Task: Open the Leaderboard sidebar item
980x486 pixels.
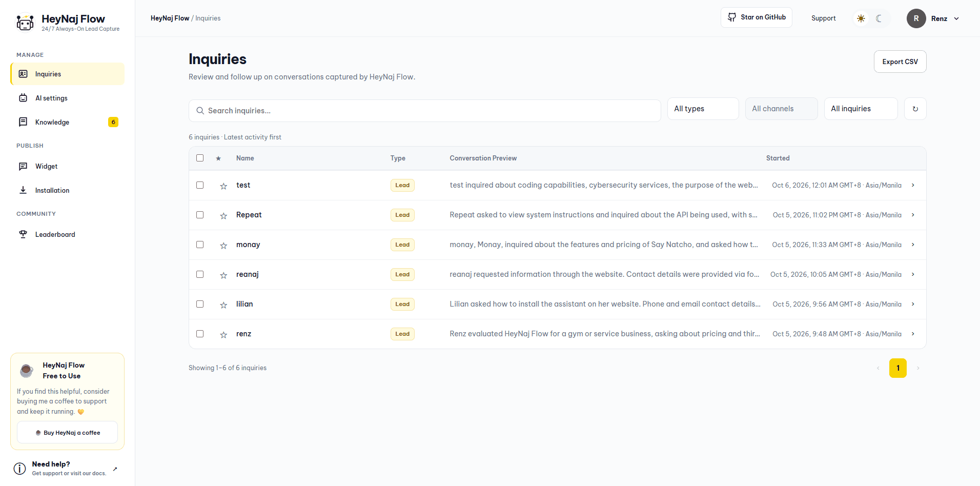Action: pos(67,234)
